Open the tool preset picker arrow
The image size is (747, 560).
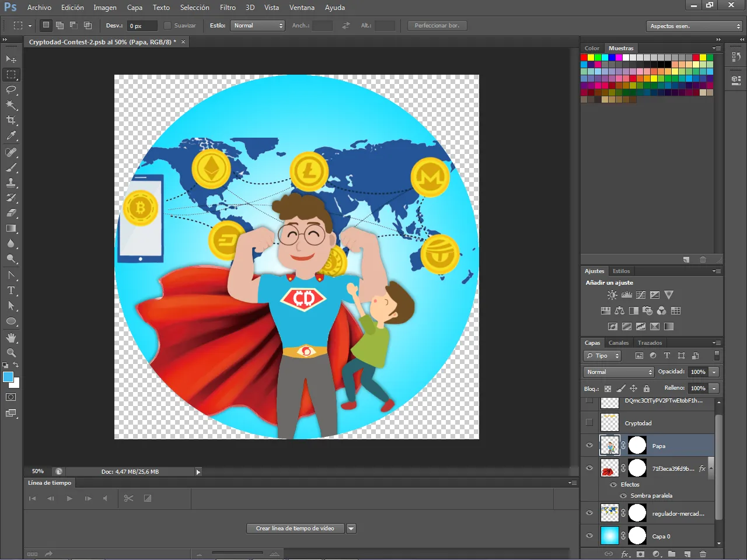[30, 26]
